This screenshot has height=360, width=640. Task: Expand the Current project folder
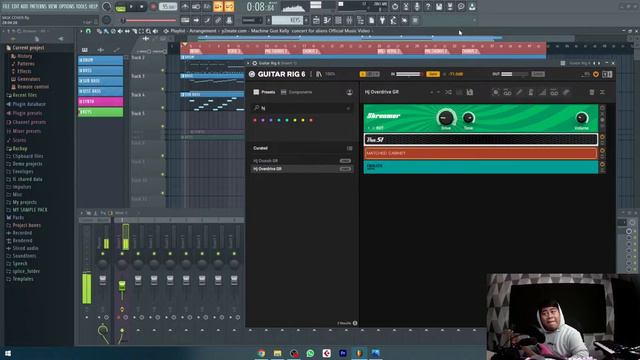click(28, 48)
